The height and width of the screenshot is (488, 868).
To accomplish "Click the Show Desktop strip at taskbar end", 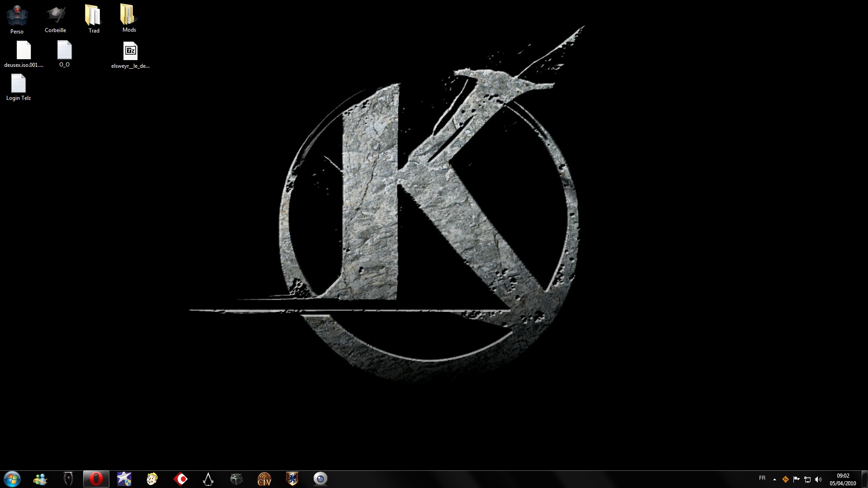I will click(x=864, y=479).
